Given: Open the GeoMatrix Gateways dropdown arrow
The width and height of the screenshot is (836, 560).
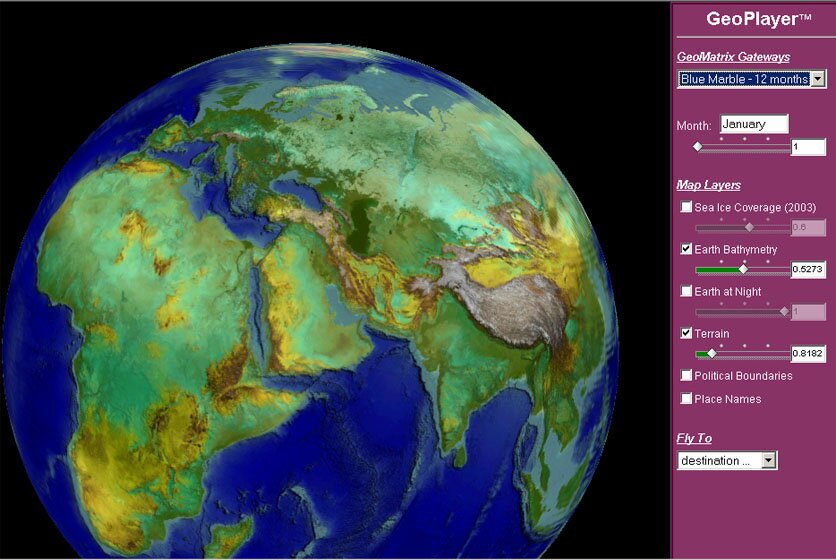Looking at the screenshot, I should 817,79.
